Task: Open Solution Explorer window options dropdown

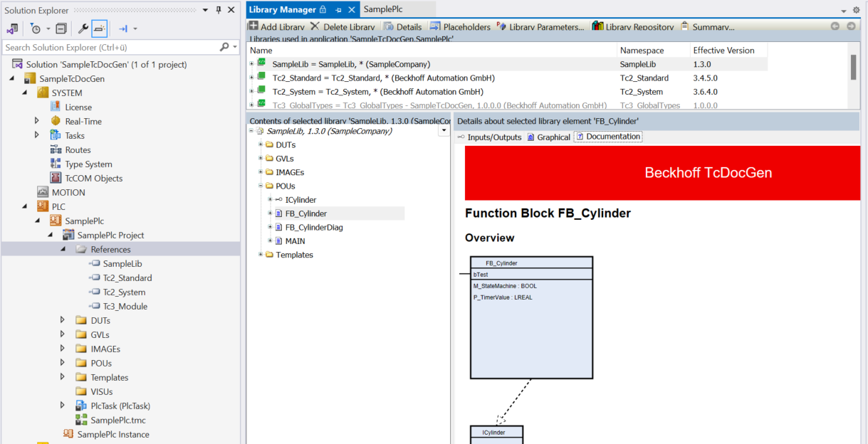Action: (x=206, y=10)
